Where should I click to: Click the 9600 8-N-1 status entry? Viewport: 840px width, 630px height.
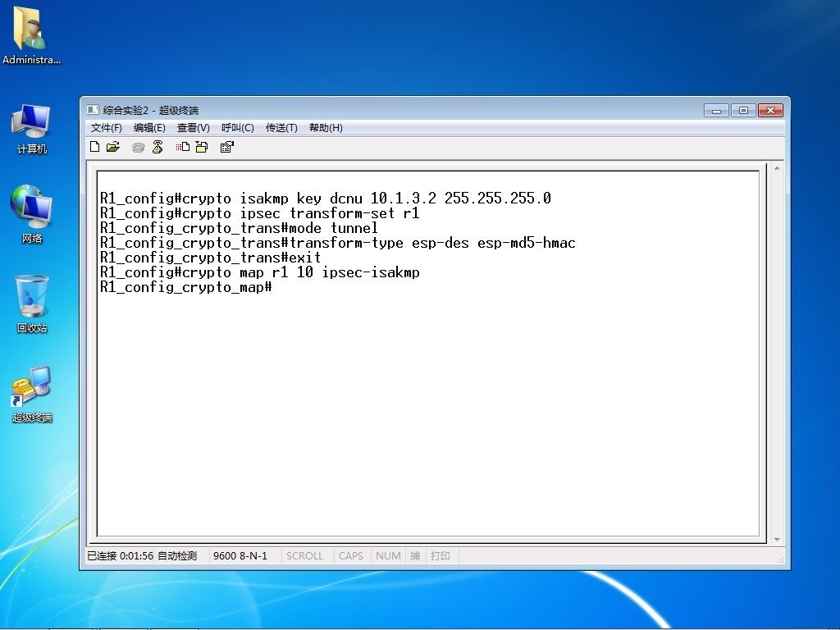point(240,555)
